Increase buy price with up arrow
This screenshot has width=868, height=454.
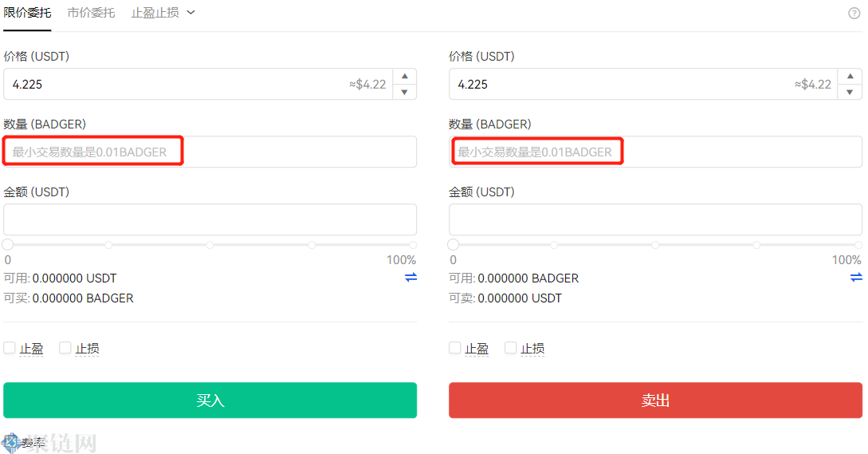pyautogui.click(x=405, y=77)
